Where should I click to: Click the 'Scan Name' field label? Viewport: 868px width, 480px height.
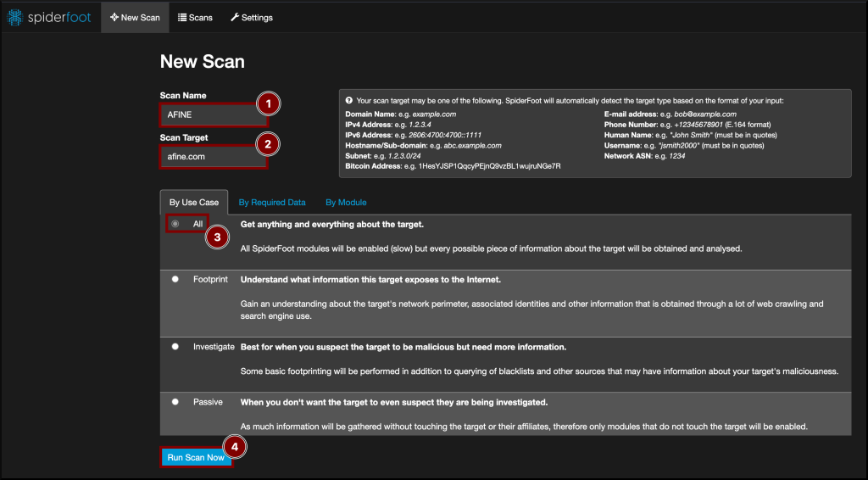tap(183, 95)
